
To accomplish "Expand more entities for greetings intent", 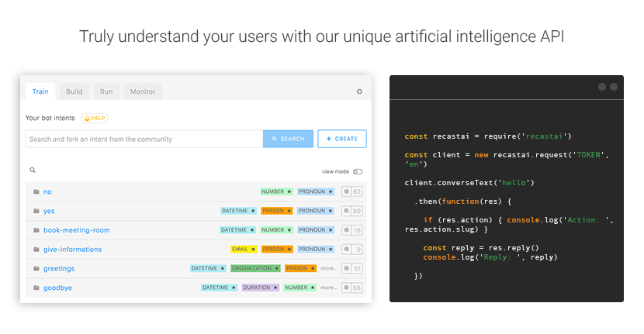I will pyautogui.click(x=329, y=269).
